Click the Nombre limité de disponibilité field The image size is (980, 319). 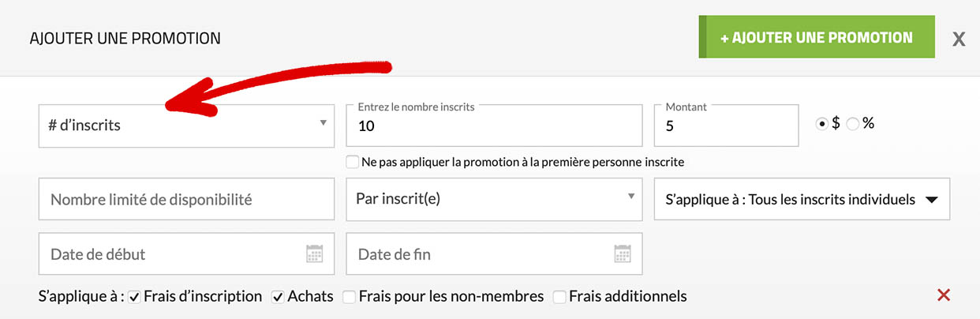186,200
